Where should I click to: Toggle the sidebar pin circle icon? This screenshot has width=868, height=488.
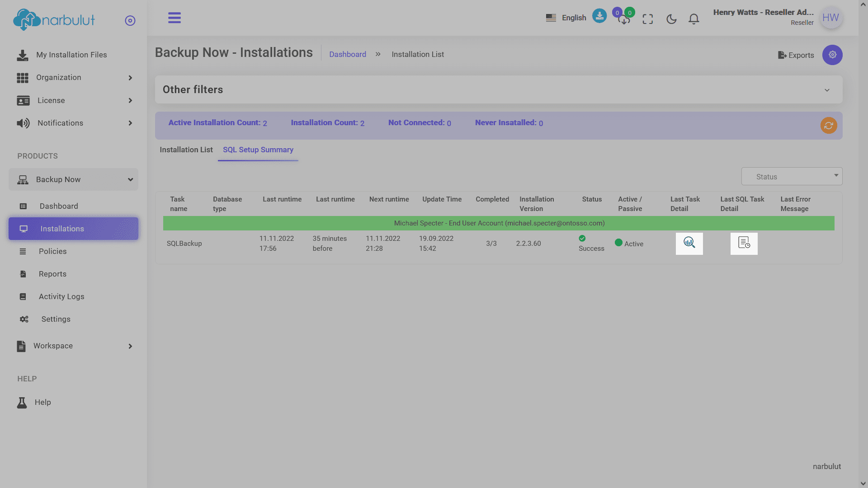click(130, 21)
